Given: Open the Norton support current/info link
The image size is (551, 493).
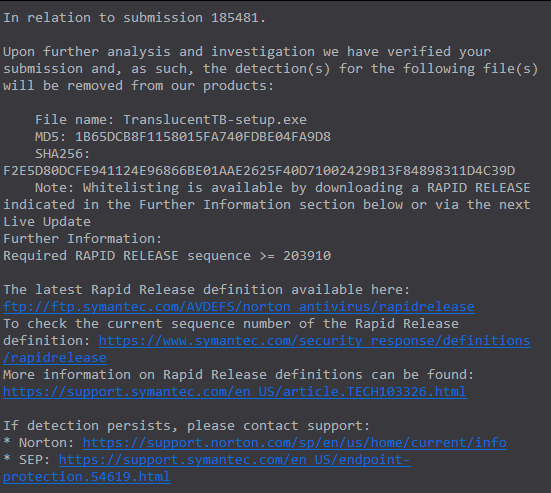Looking at the screenshot, I should tap(295, 442).
